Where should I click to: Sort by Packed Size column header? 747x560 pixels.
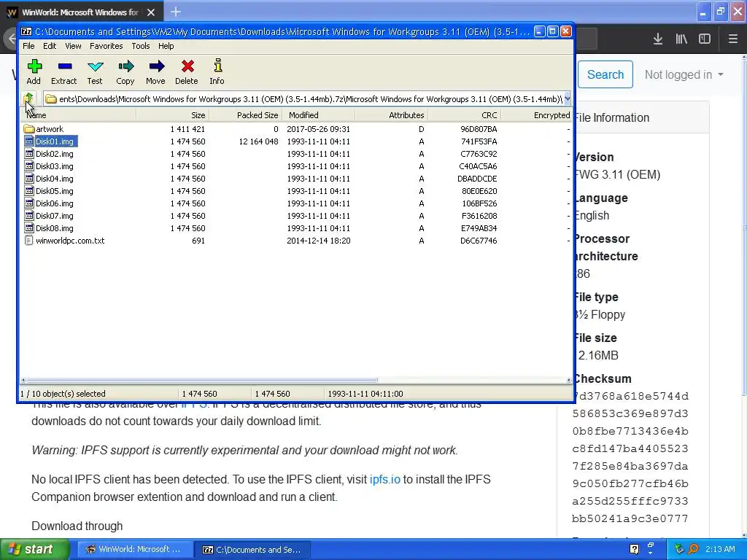246,114
